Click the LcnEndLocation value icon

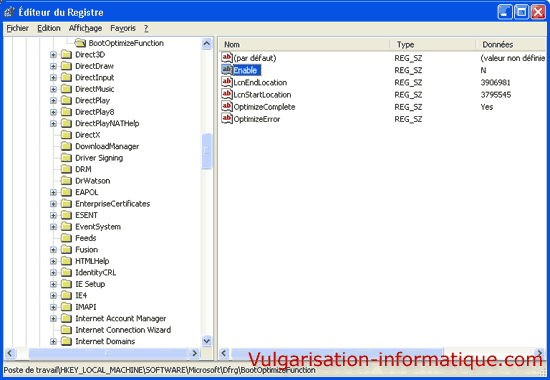227,82
